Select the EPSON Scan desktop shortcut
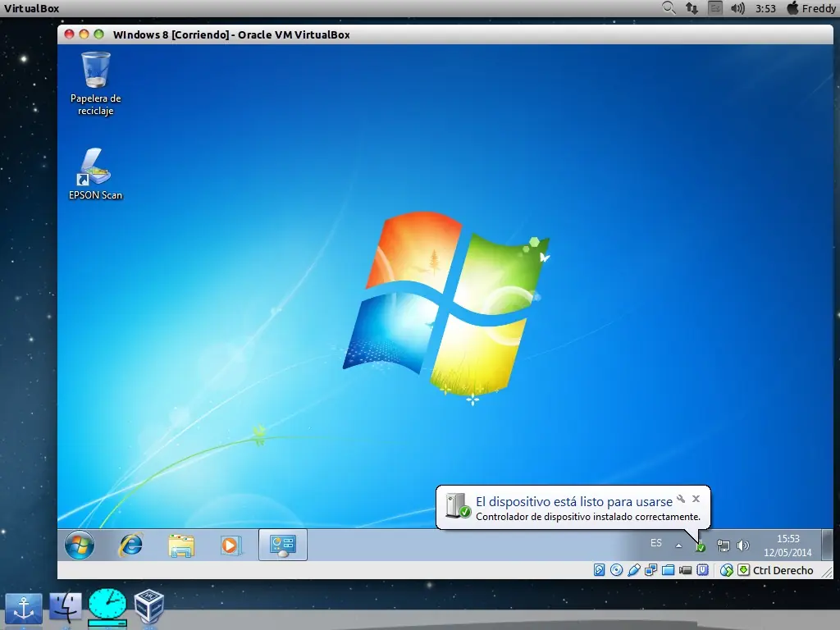This screenshot has height=630, width=840. 95,174
